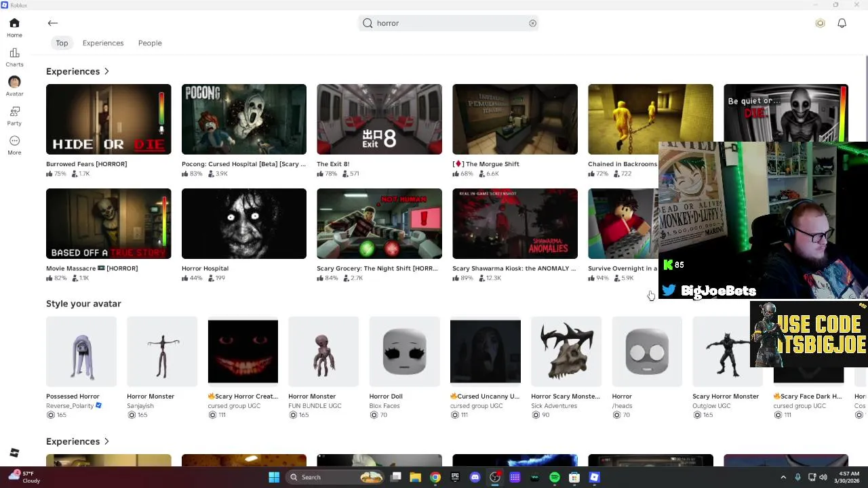Select the Scary Horror Creature red smile item
Viewport: 868px width, 488px height.
click(243, 351)
